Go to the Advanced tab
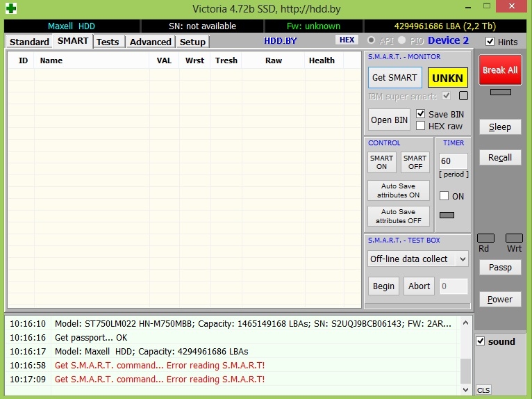Screen dimensions: 532x399 tap(150, 42)
